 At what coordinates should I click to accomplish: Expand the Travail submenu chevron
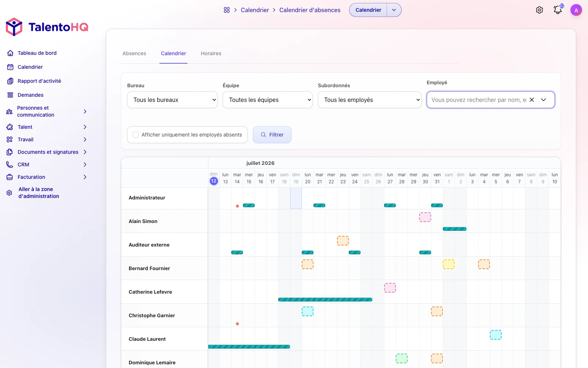(x=85, y=139)
